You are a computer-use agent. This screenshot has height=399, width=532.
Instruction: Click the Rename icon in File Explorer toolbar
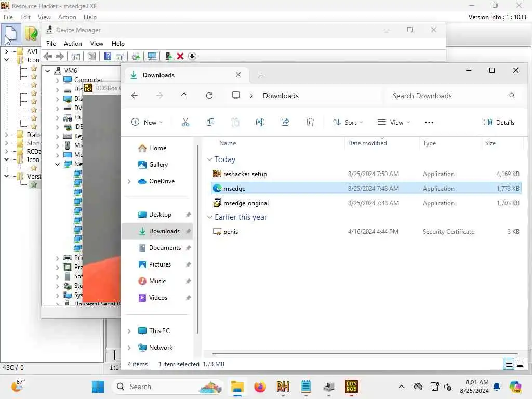coord(260,122)
